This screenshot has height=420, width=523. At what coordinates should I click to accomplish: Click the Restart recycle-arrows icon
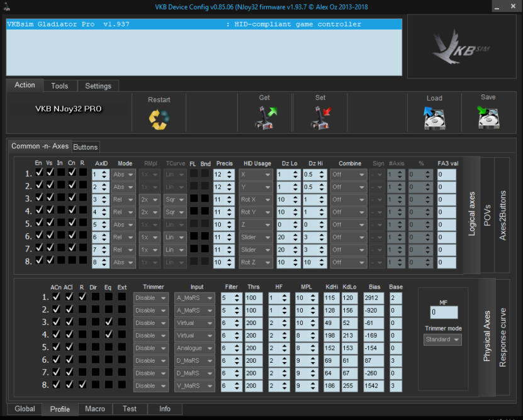point(159,118)
